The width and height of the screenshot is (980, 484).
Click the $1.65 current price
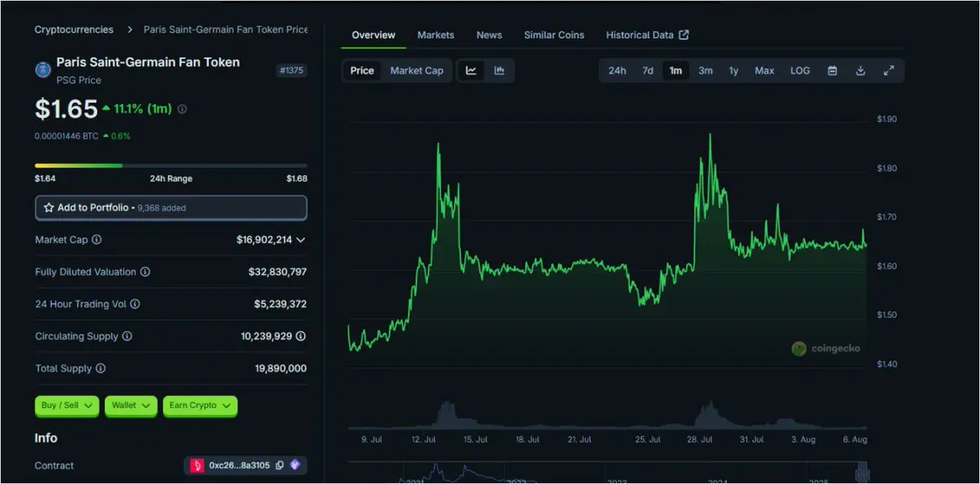coord(65,109)
